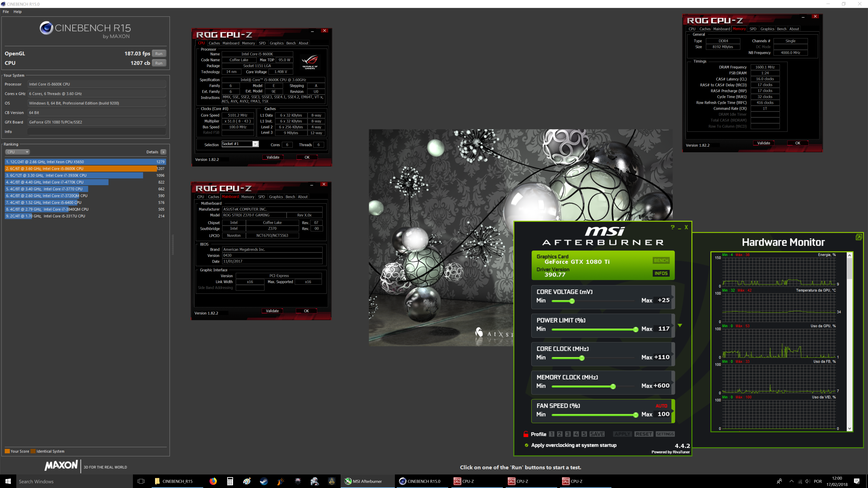Toggle Apply overclocking at system startup
Image resolution: width=868 pixels, height=488 pixels.
click(527, 445)
